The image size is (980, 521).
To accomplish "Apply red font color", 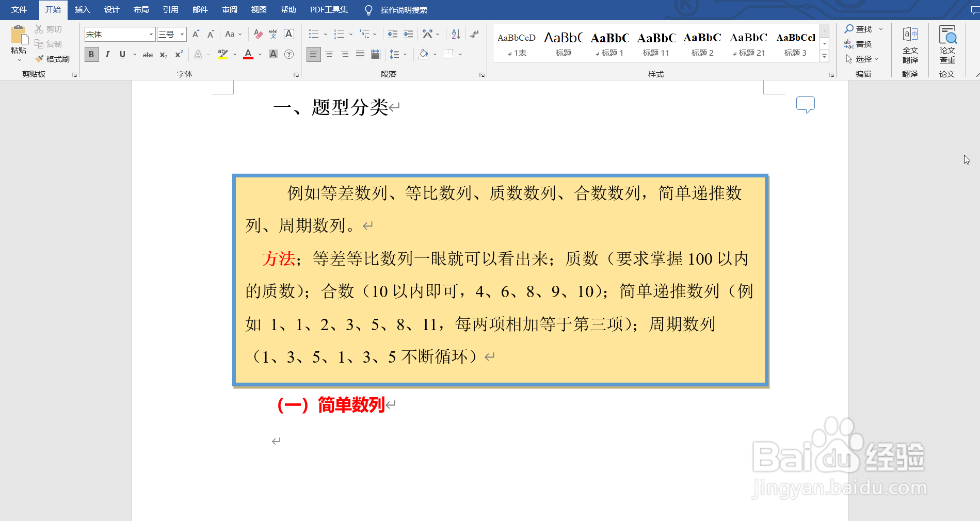I will (248, 54).
